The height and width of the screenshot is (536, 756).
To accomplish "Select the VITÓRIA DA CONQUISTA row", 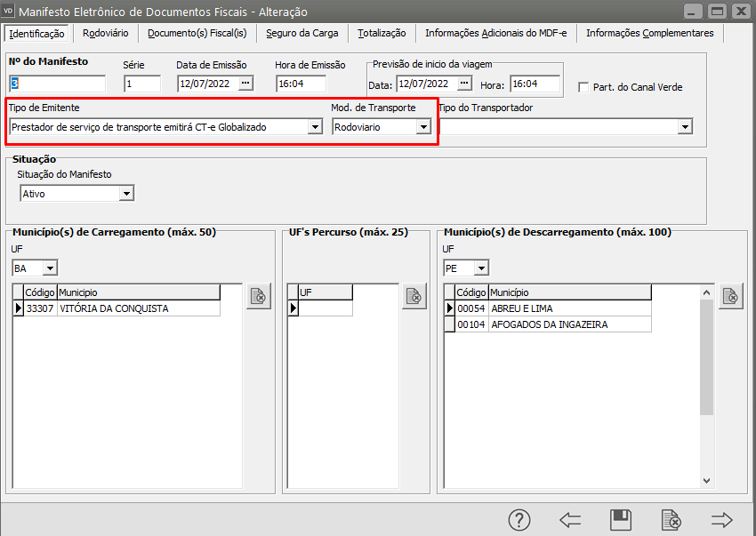I will pyautogui.click(x=113, y=308).
